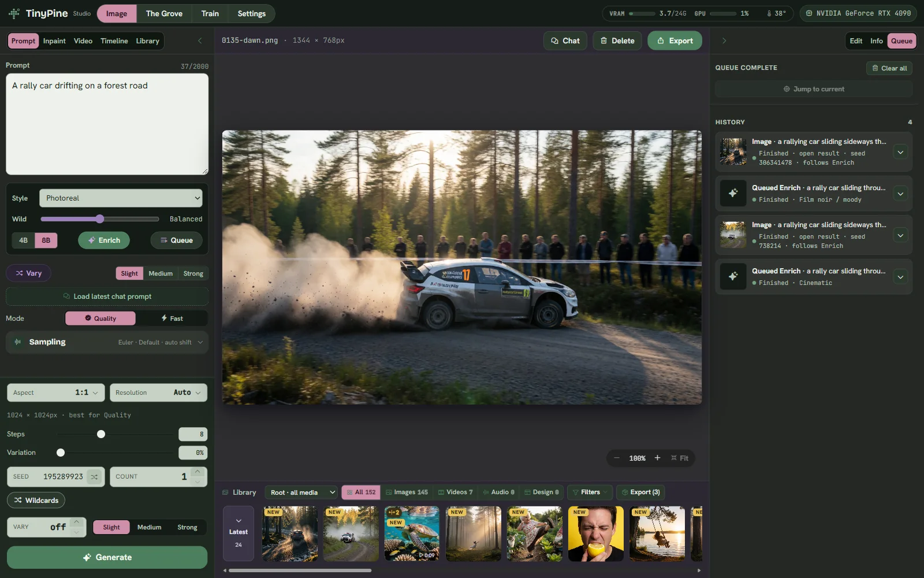Click the Vary shuffle button

pos(28,273)
